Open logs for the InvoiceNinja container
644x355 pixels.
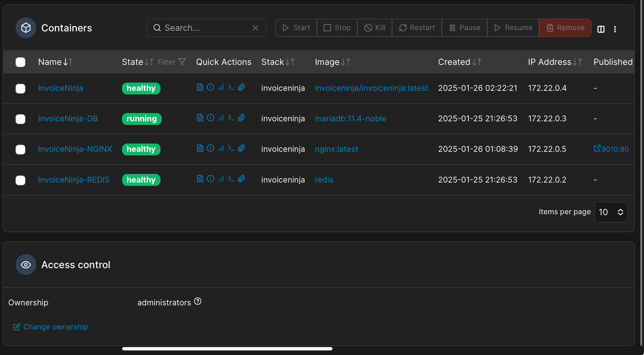click(x=200, y=87)
